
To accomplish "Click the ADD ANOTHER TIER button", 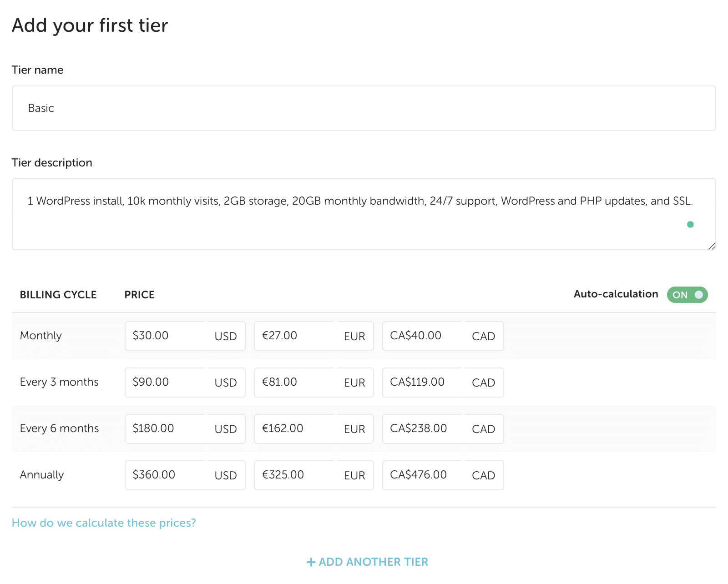I will (373, 562).
